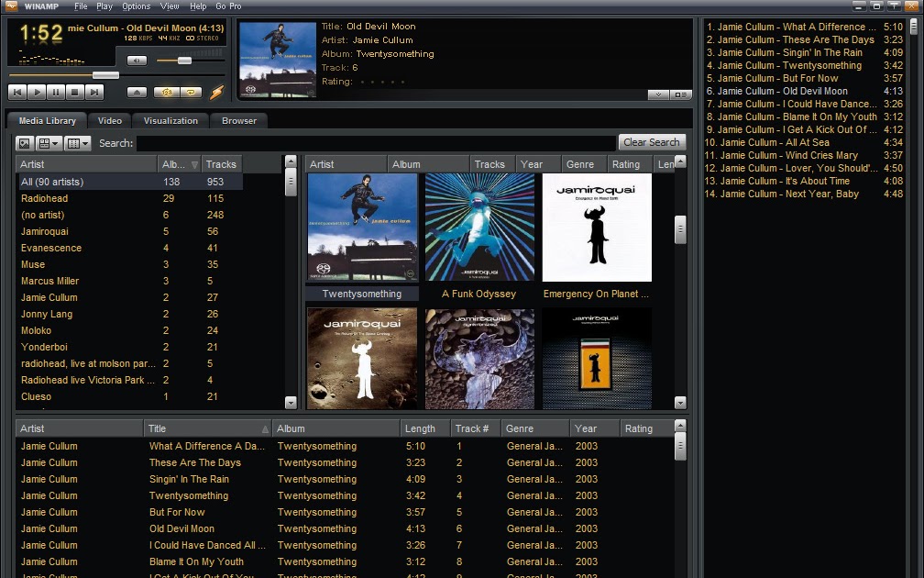The height and width of the screenshot is (578, 924).
Task: Skip to the previous track
Action: point(17,92)
